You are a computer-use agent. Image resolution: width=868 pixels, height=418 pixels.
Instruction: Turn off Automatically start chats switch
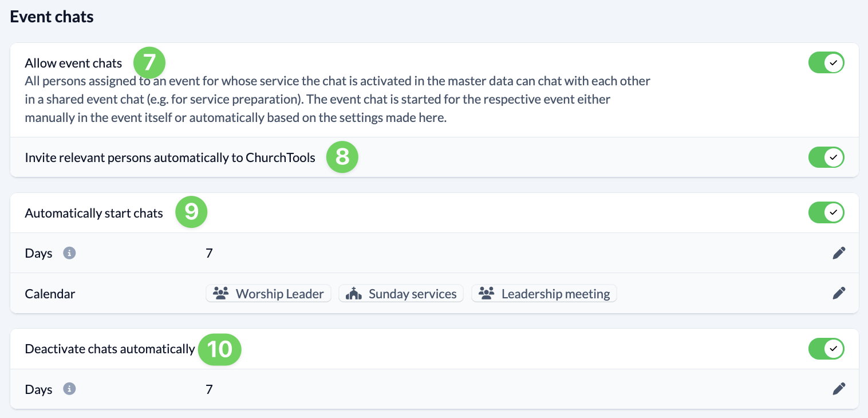tap(826, 212)
